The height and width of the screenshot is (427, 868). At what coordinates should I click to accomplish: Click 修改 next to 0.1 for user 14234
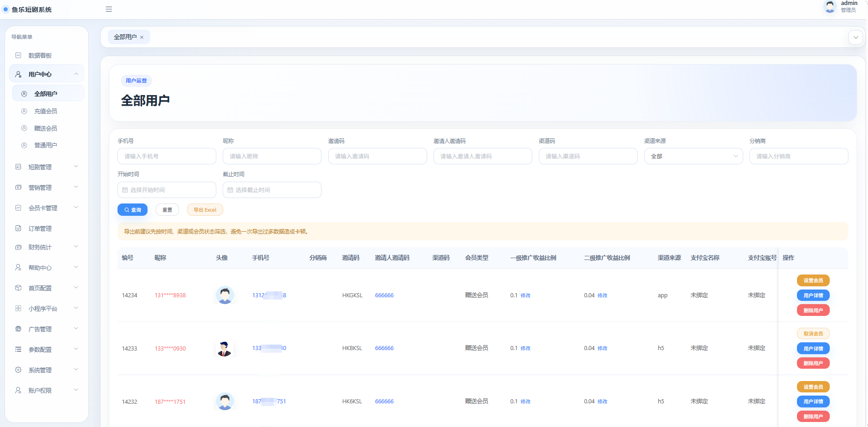[x=526, y=295]
